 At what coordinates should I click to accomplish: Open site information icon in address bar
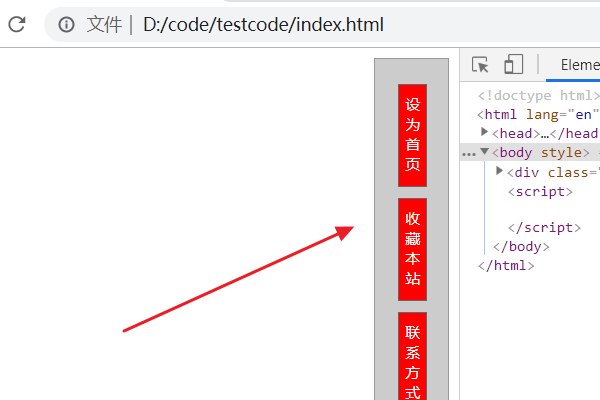[x=66, y=24]
